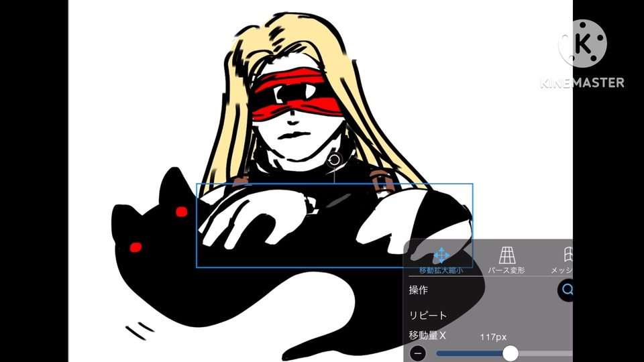Select the 移動拡大縮小 move/scale transform tab

[441, 261]
